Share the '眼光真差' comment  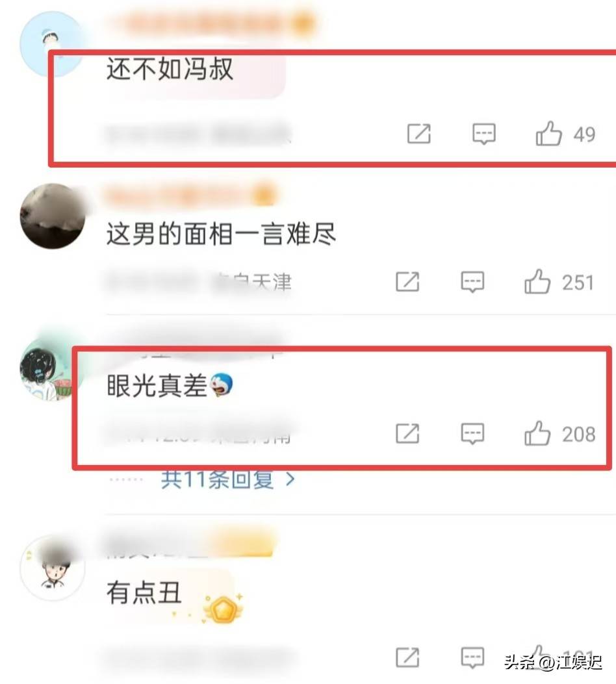(407, 433)
